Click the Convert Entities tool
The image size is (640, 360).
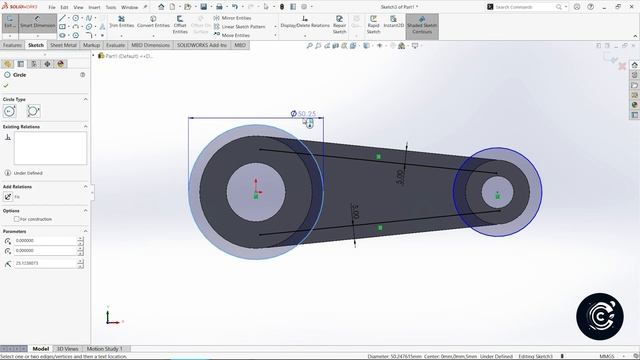point(153,22)
